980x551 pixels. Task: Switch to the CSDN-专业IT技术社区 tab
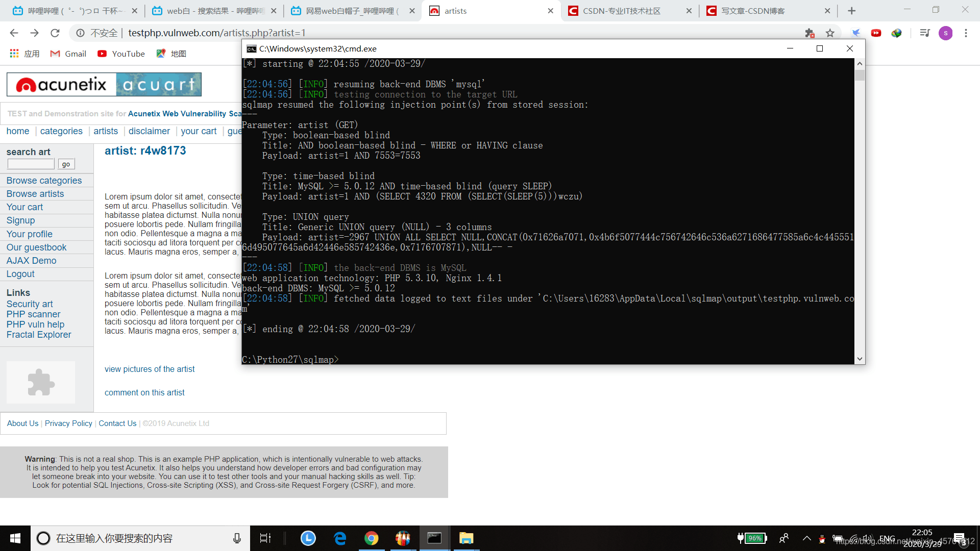click(630, 11)
